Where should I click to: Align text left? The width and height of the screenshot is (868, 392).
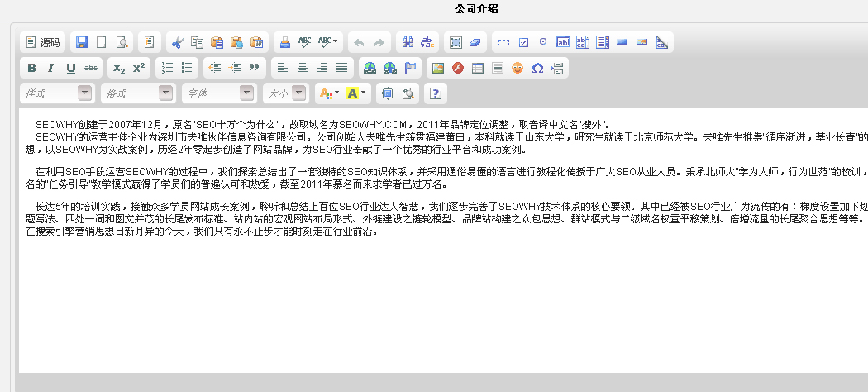[x=283, y=68]
